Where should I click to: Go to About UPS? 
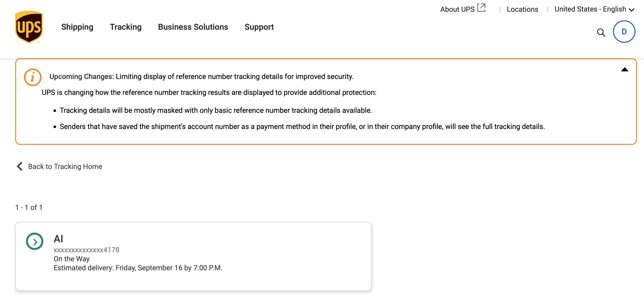tap(457, 9)
